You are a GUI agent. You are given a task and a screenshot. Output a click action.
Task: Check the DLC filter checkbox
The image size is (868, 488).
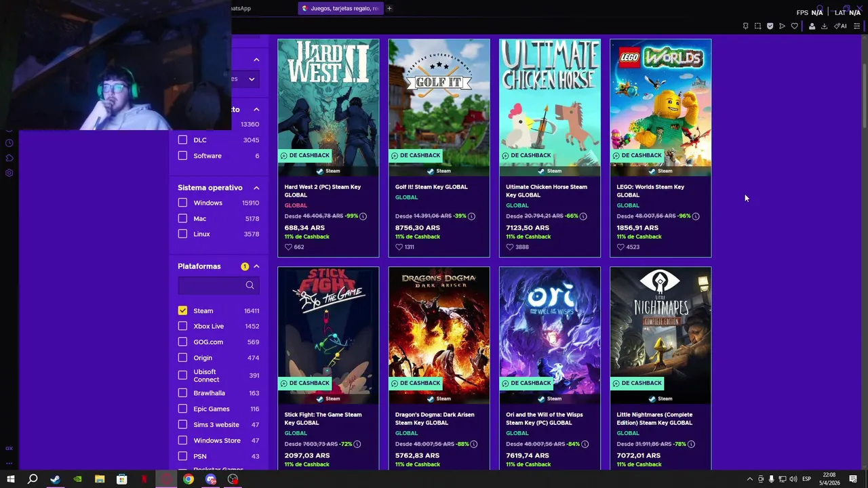tap(182, 140)
